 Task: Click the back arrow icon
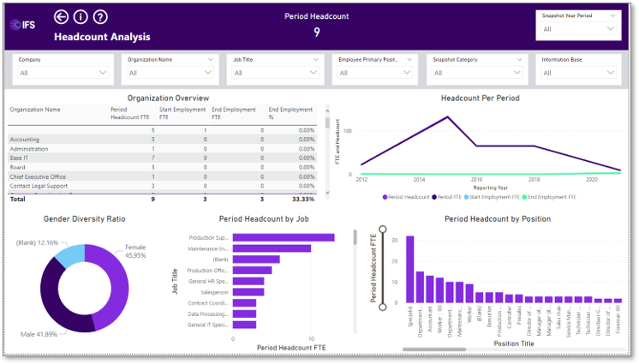(x=60, y=17)
